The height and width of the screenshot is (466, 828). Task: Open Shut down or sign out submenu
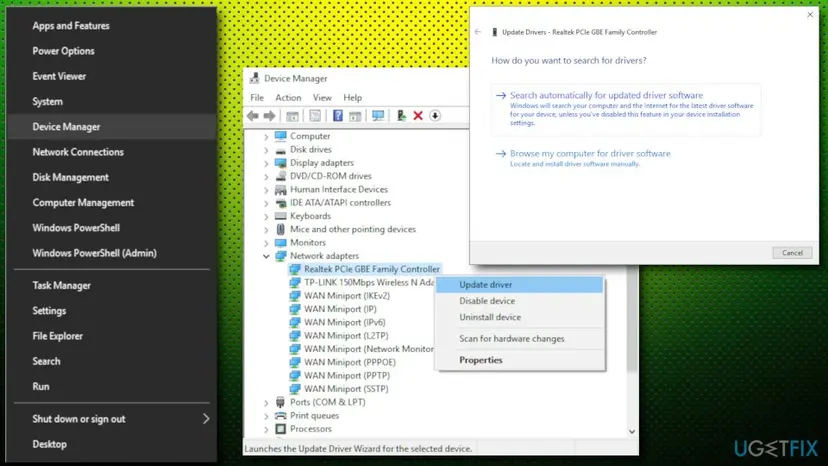pyautogui.click(x=112, y=419)
